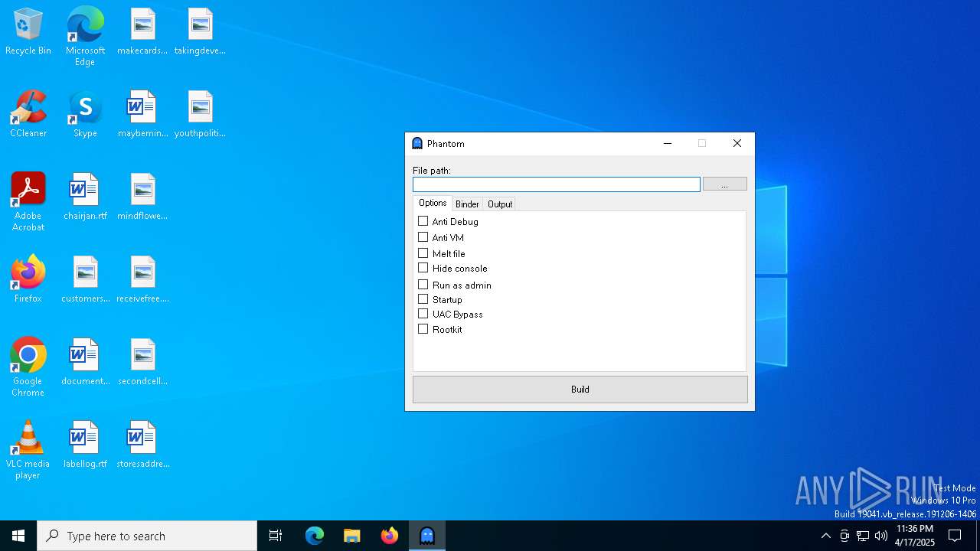Show hidden system tray icons
This screenshot has width=980, height=551.
click(825, 536)
